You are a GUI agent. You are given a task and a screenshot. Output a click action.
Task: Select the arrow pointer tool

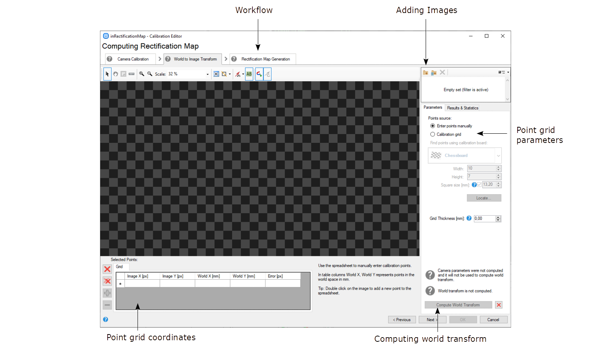pyautogui.click(x=107, y=74)
